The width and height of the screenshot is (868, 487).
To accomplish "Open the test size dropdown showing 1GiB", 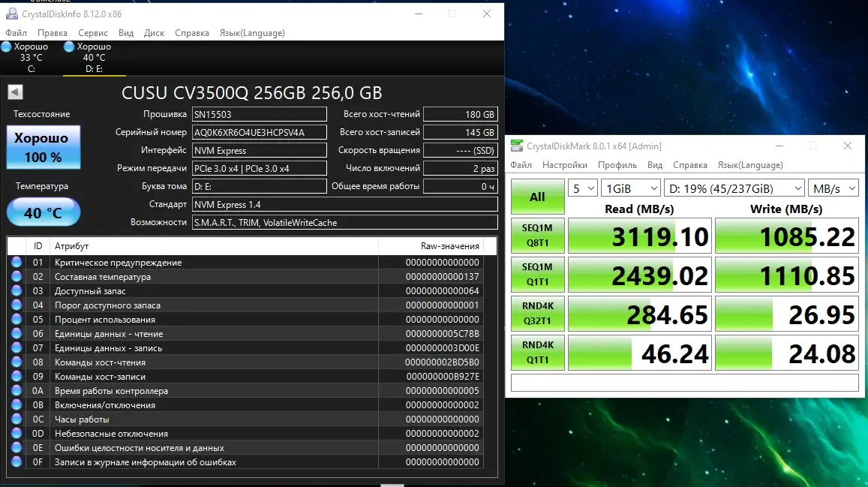I will pos(630,188).
